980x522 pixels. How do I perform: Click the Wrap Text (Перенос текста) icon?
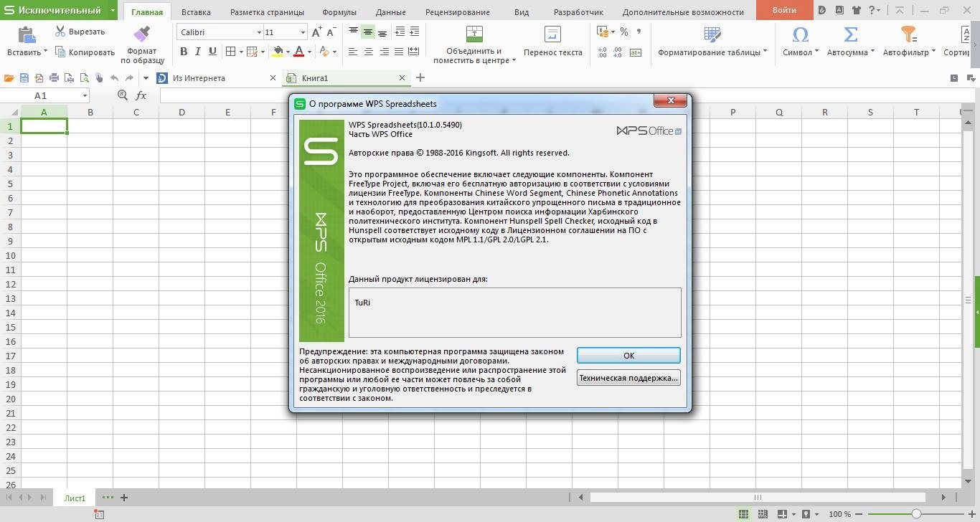[x=552, y=34]
